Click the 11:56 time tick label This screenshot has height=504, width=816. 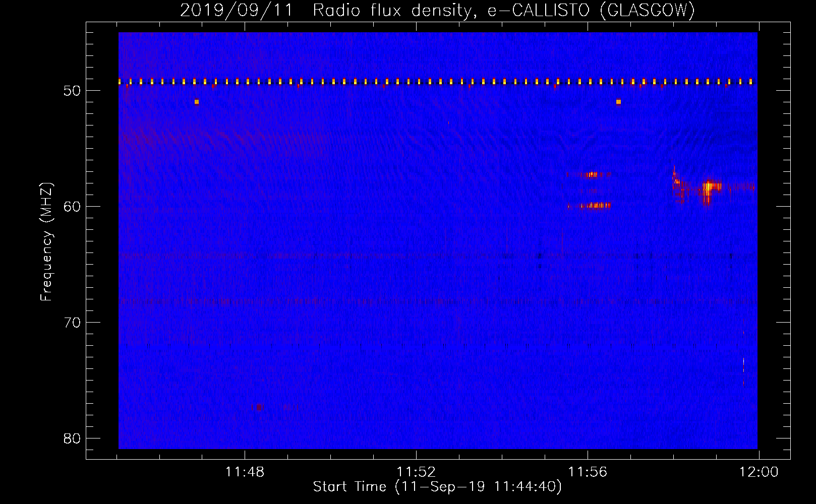tap(588, 472)
